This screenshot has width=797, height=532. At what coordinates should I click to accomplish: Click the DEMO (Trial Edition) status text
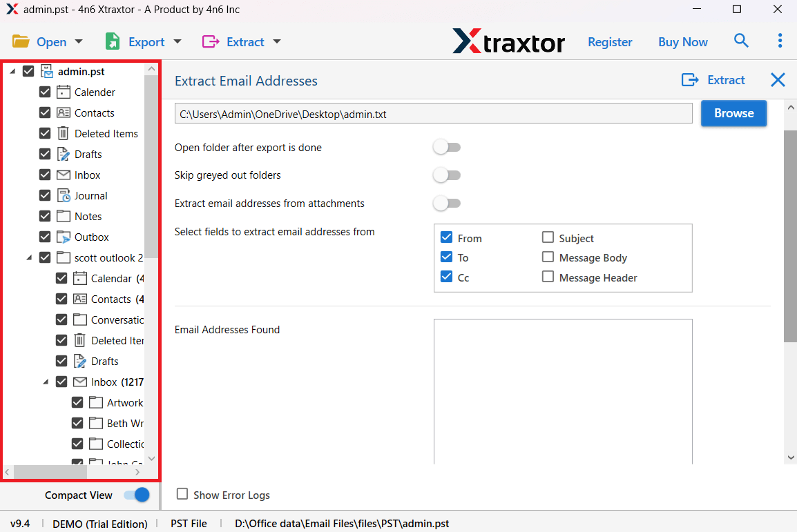100,524
